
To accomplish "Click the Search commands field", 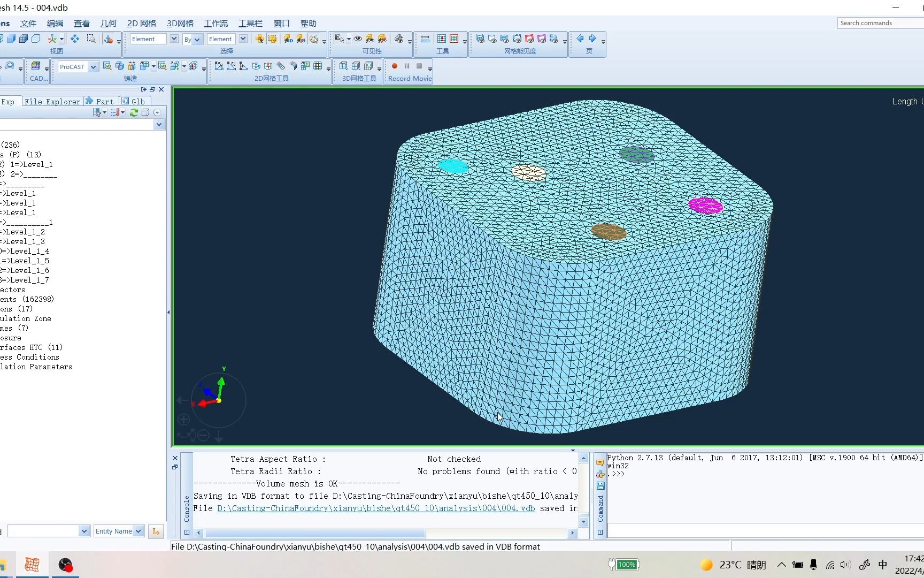I will pos(880,23).
